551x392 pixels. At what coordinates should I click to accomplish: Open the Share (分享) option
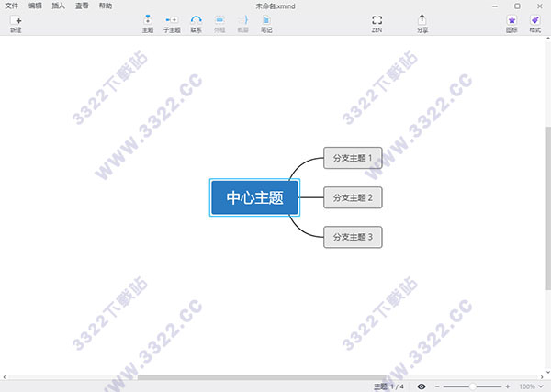coord(422,24)
